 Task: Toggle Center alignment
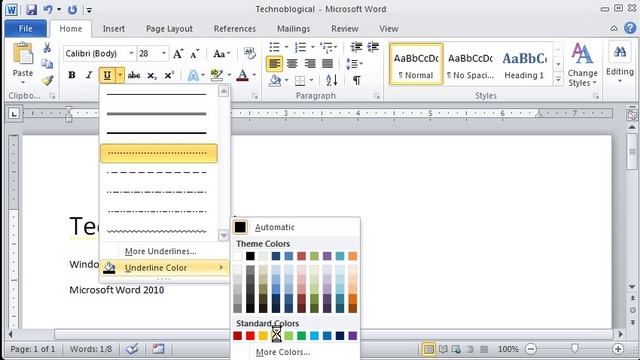pos(292,64)
